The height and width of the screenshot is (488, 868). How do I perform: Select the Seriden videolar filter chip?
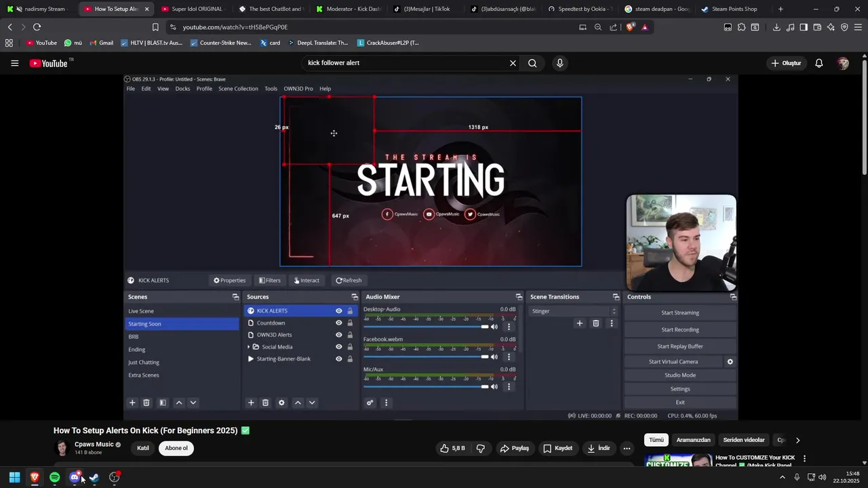743,440
